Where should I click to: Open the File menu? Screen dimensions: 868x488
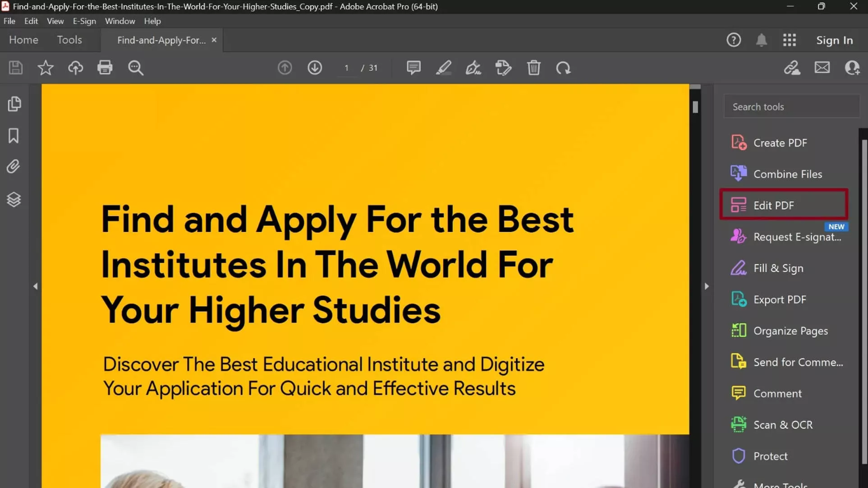9,21
